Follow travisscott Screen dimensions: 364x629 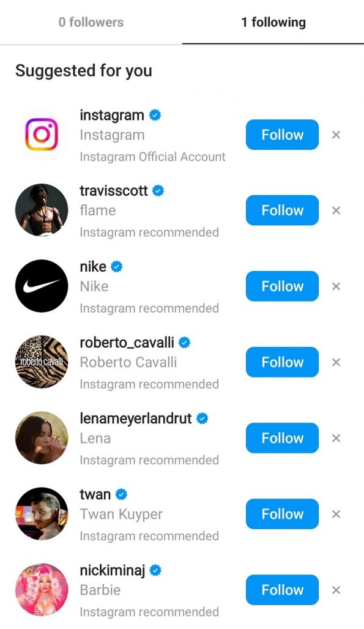281,210
